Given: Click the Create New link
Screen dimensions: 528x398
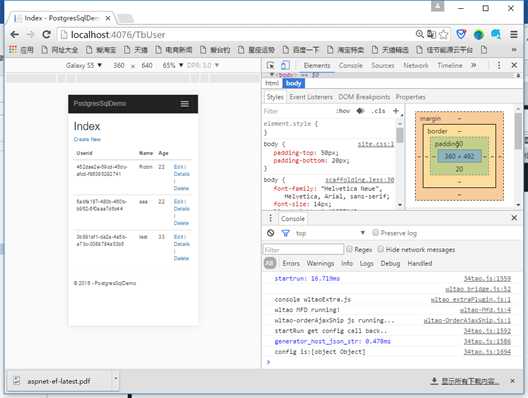Looking at the screenshot, I should 87,139.
